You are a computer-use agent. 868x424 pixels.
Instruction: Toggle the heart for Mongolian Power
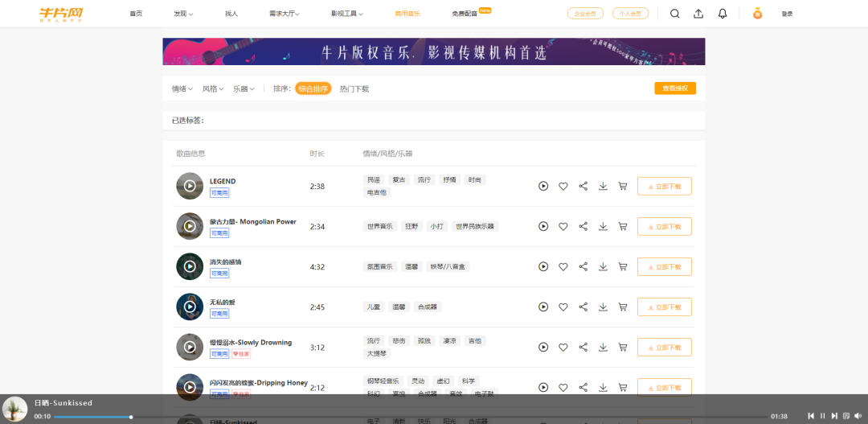563,226
